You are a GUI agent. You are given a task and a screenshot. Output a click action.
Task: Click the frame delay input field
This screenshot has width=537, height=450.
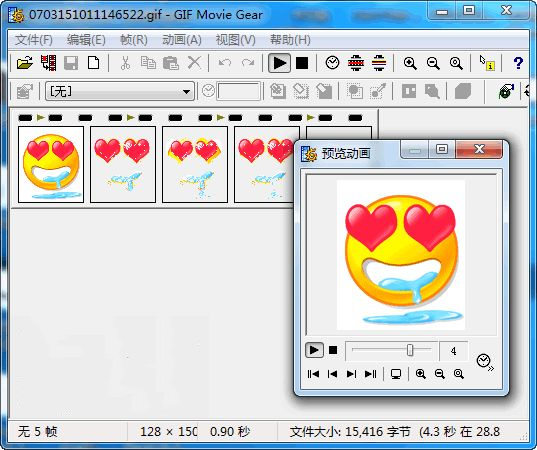(239, 91)
